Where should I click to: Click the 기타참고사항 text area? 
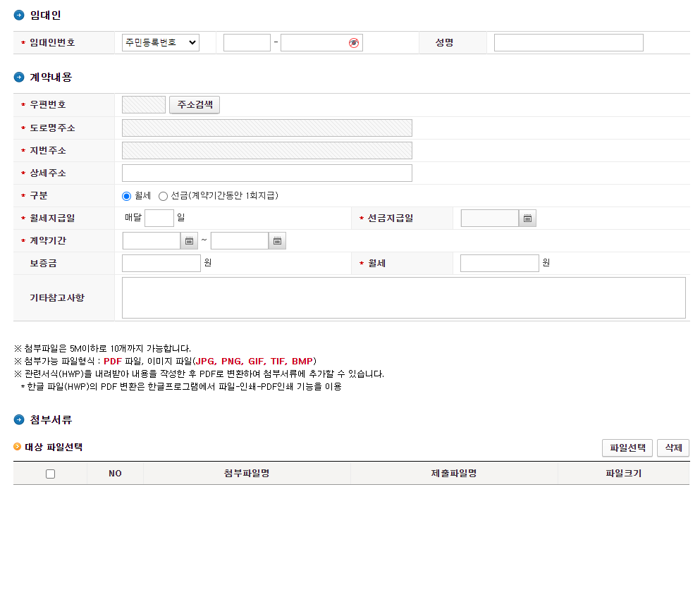point(403,297)
